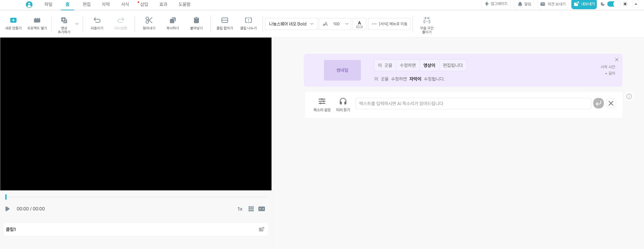This screenshot has height=249, width=644.
Task: Click the + 길이 label
Action: pos(610,73)
